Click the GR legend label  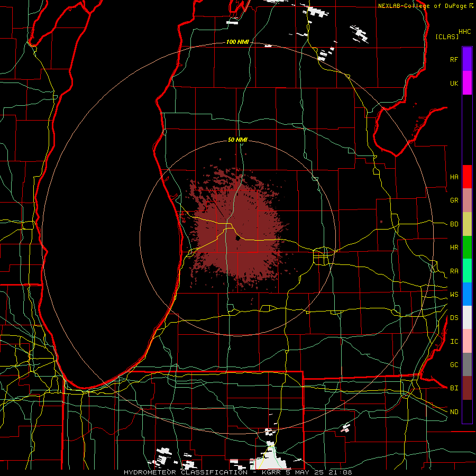click(x=454, y=200)
